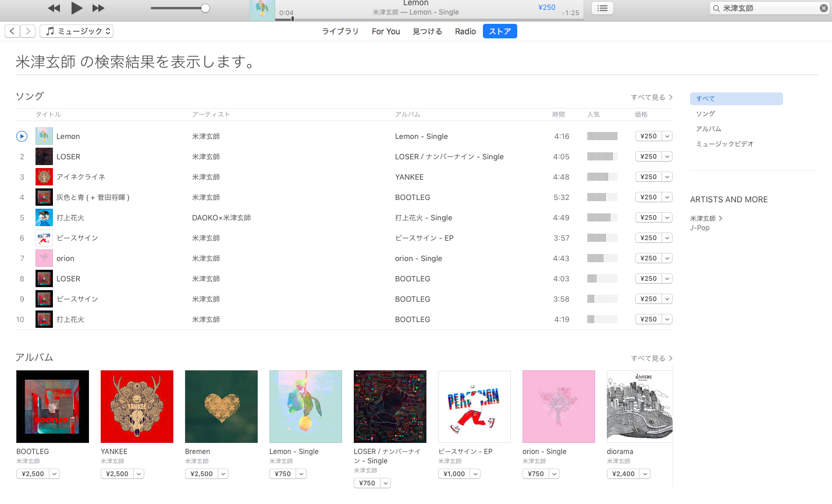Buy ピースサイン - EP for ¥1,000
Image resolution: width=832 pixels, height=504 pixels.
[454, 474]
